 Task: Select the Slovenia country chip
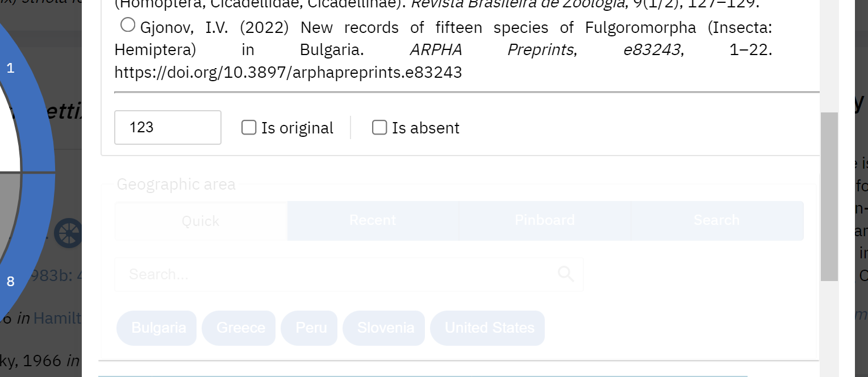click(384, 328)
